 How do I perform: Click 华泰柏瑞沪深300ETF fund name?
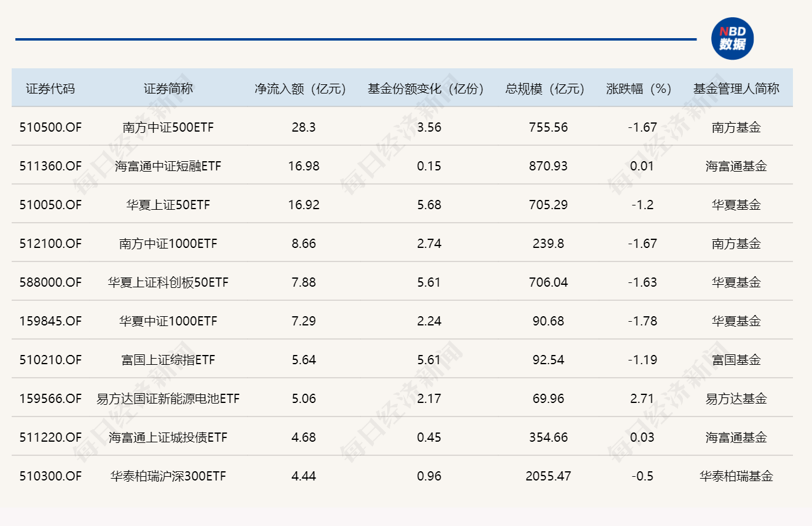(x=168, y=476)
